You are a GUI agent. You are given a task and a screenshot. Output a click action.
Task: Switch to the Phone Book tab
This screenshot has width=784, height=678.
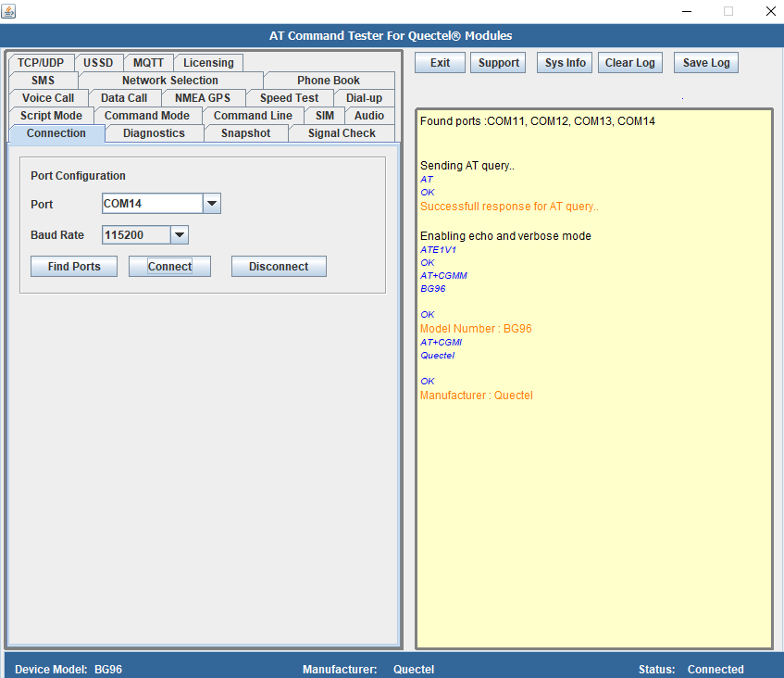tap(329, 80)
